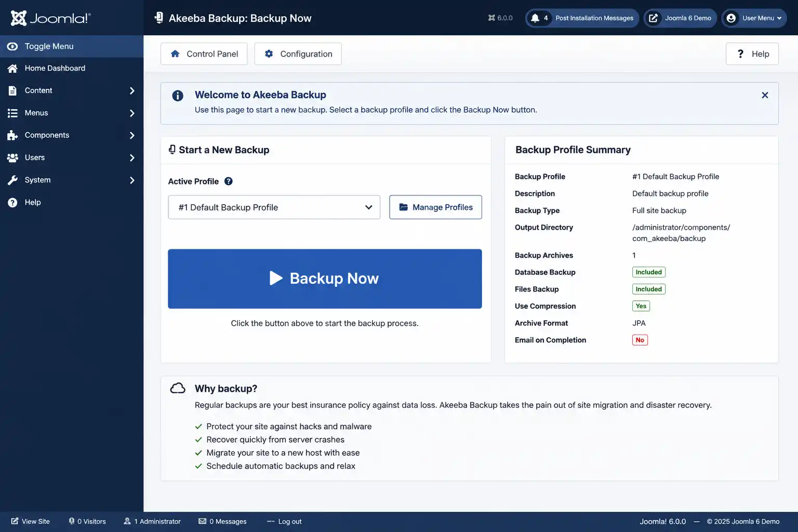Click View Site in the footer
This screenshot has width=798, height=532.
tap(30, 522)
